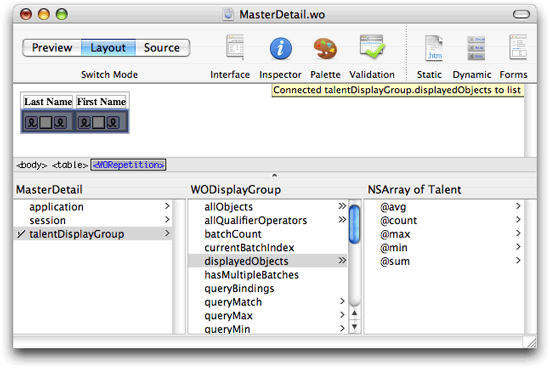
Task: Click the First Name table header cell
Action: point(101,102)
